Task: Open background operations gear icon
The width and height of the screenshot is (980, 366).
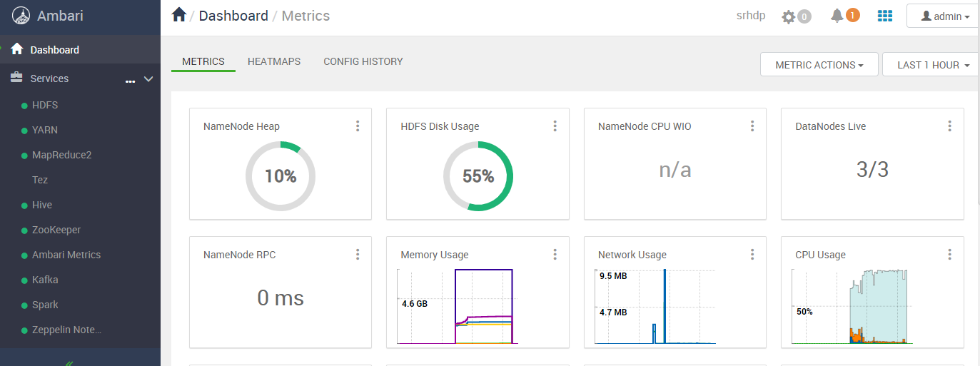Action: click(x=788, y=16)
